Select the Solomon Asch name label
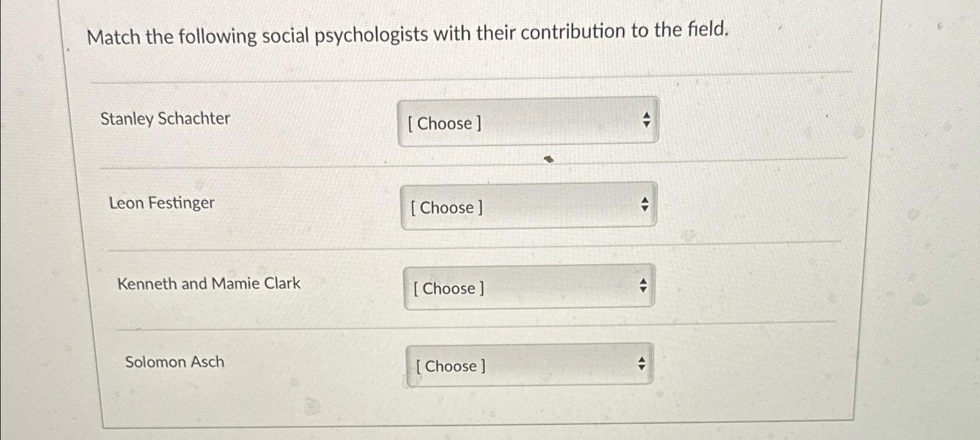Viewport: 980px width, 440px height. pos(175,361)
